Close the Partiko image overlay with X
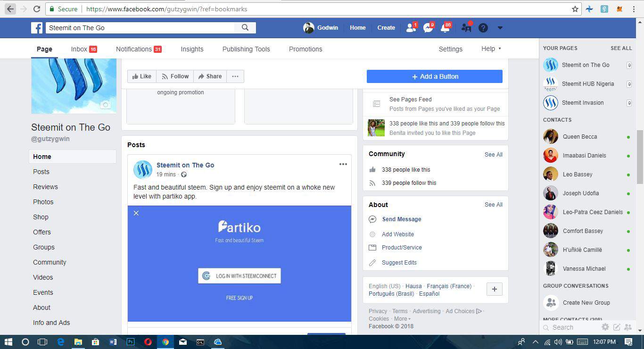644x349 pixels. point(136,213)
